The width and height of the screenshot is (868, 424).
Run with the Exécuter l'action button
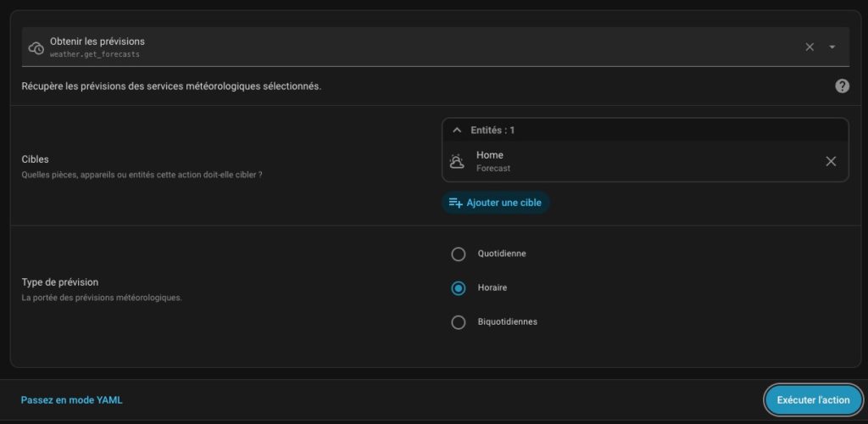[x=813, y=399]
